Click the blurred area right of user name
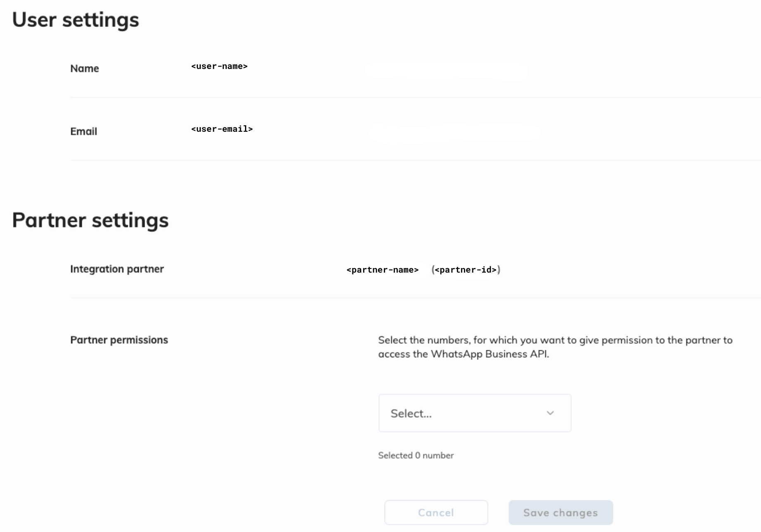The height and width of the screenshot is (532, 761). [x=446, y=71]
